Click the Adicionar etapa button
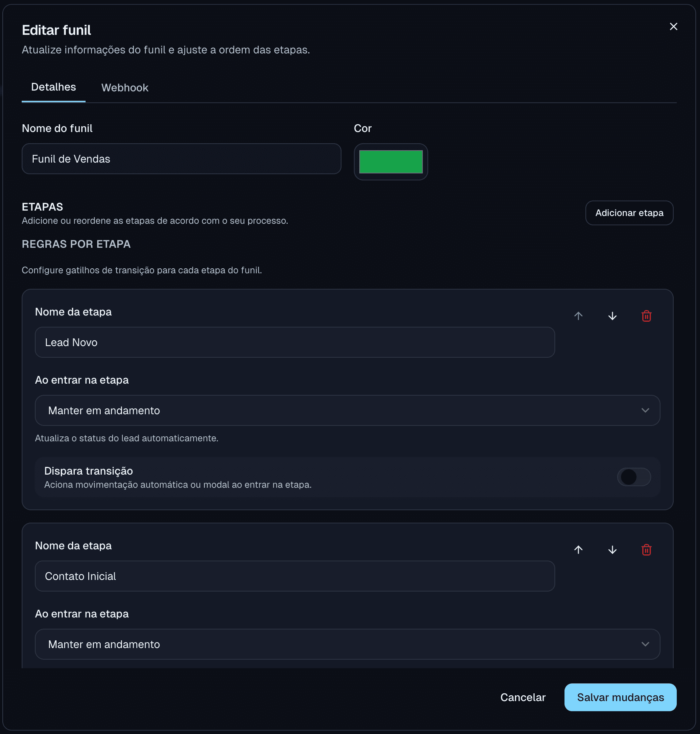The width and height of the screenshot is (700, 734). point(629,213)
